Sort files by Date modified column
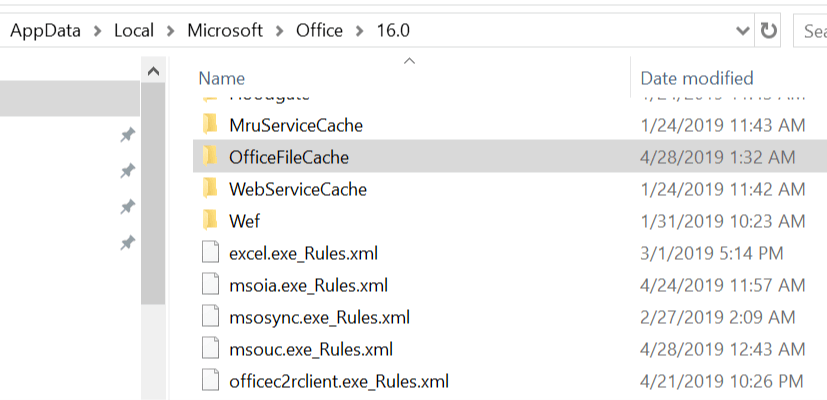 point(696,78)
